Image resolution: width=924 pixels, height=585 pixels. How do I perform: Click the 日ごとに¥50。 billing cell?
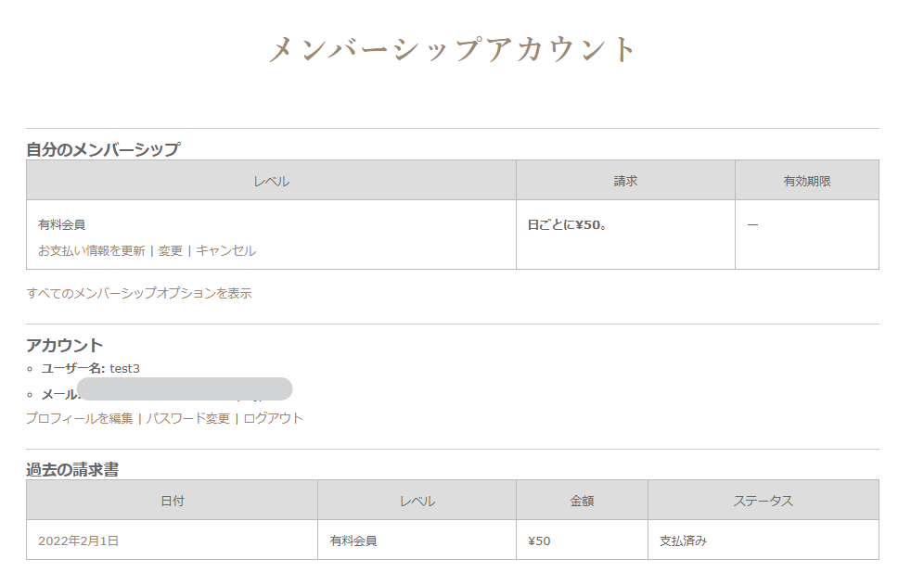(x=567, y=224)
